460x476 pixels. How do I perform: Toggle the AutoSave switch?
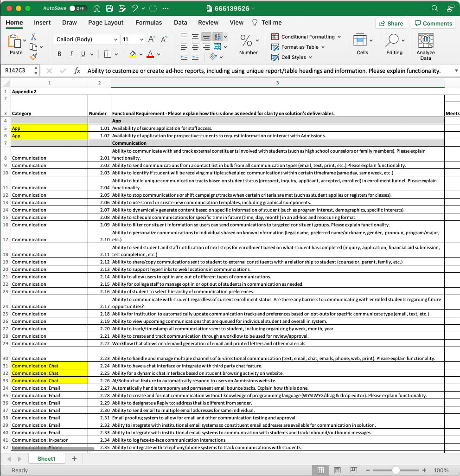pos(78,8)
